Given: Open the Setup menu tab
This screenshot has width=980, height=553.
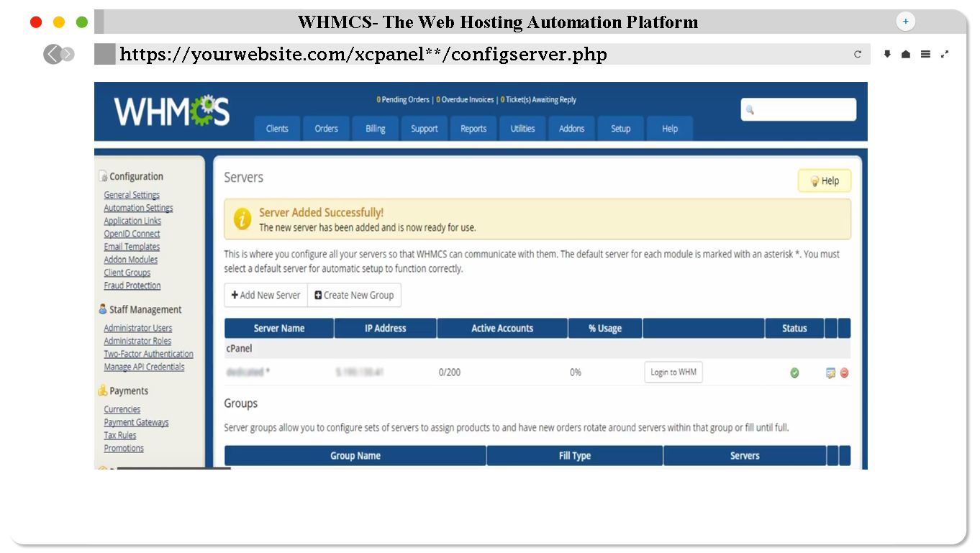Looking at the screenshot, I should (x=620, y=129).
